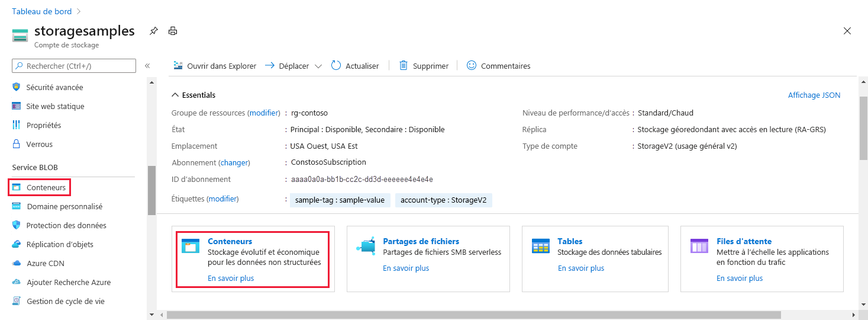Viewport: 868px width, 320px height.
Task: Click the StorageV2 (usage général v2) value
Action: (687, 146)
